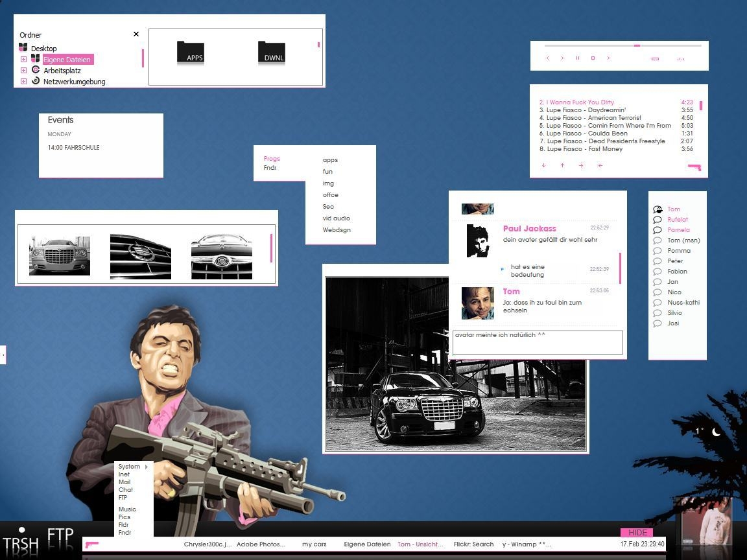Switch to my cars taskbar item
The width and height of the screenshot is (747, 560).
tap(314, 544)
